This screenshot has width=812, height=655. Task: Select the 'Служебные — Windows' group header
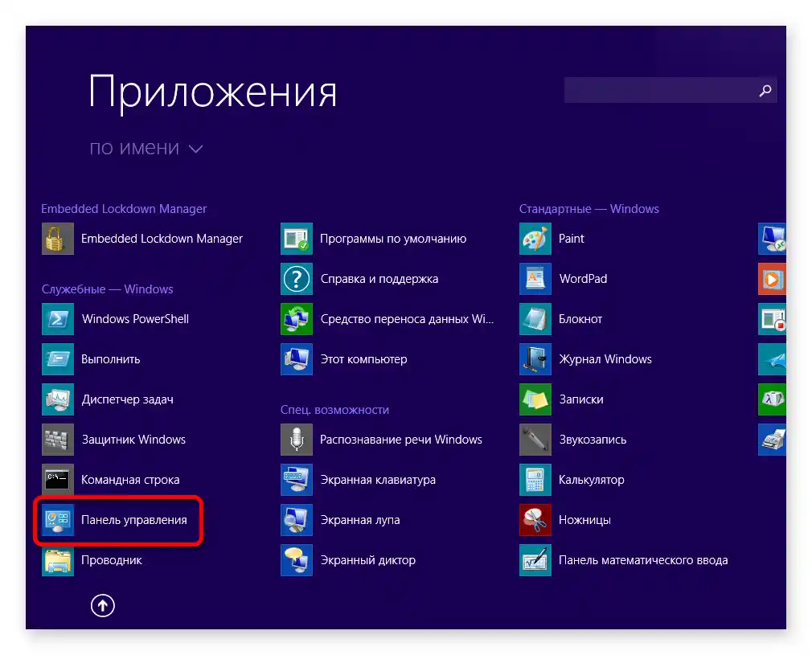pyautogui.click(x=107, y=289)
